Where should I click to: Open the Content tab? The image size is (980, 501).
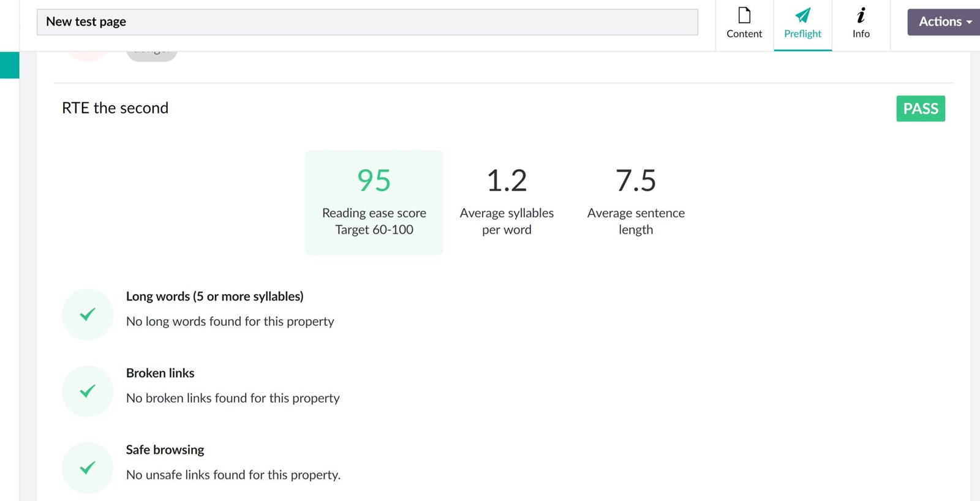pos(744,25)
